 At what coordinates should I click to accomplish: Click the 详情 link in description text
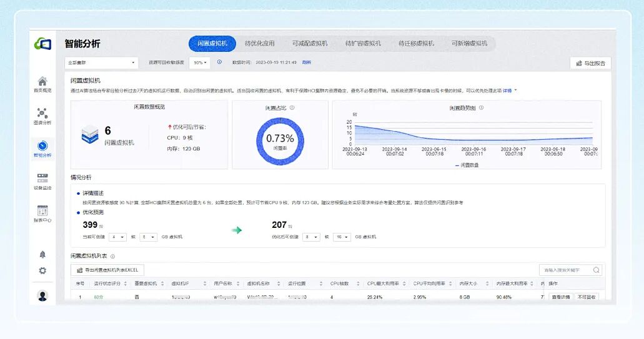click(x=507, y=91)
